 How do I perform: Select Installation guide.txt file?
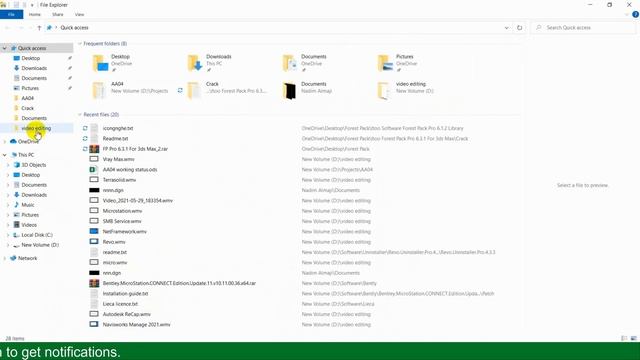pos(125,294)
